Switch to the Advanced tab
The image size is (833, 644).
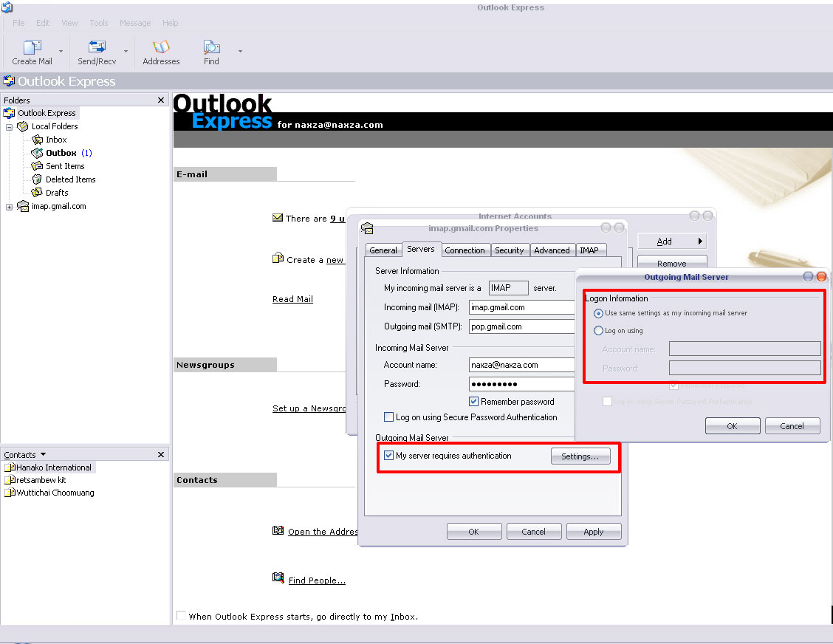(552, 250)
